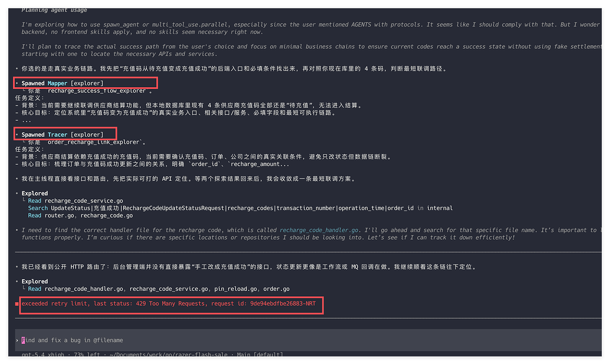Click the prompt input 'Find and fix a bug in @filename'
The width and height of the screenshot is (610, 364).
click(308, 340)
